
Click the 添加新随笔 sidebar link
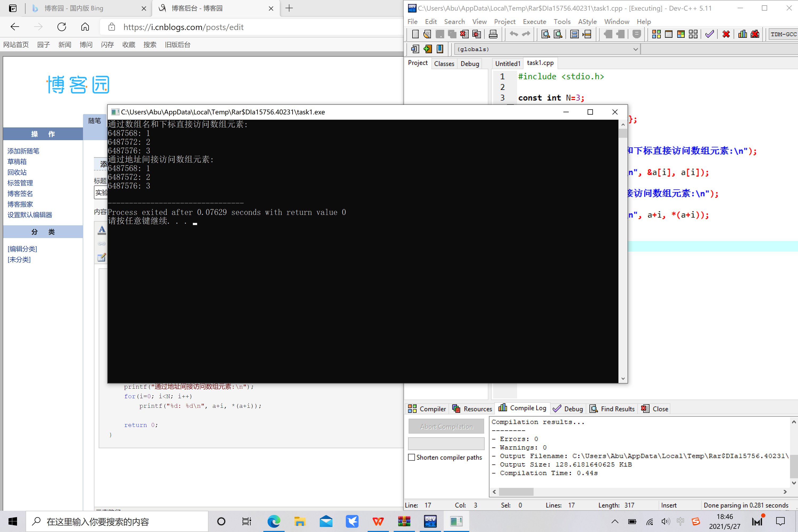(23, 151)
